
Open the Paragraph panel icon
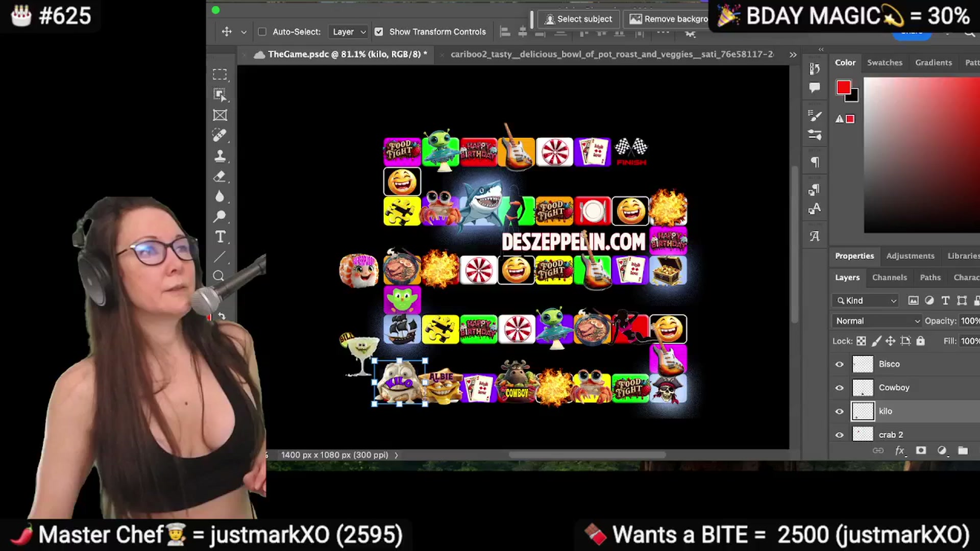tap(815, 162)
